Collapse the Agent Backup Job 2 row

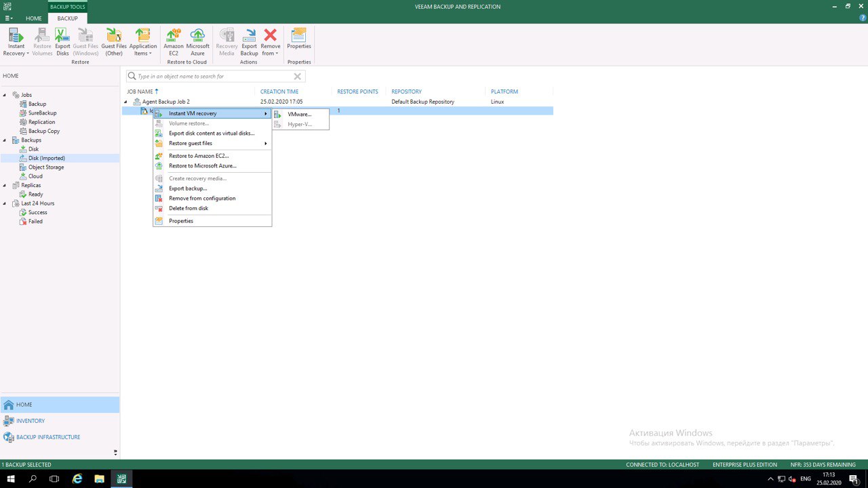click(x=126, y=102)
